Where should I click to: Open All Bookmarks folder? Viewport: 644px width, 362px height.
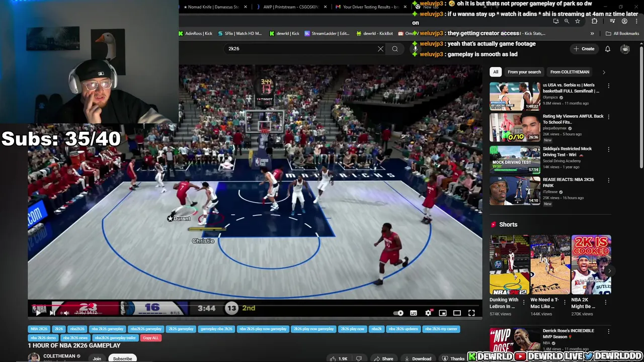pyautogui.click(x=622, y=34)
